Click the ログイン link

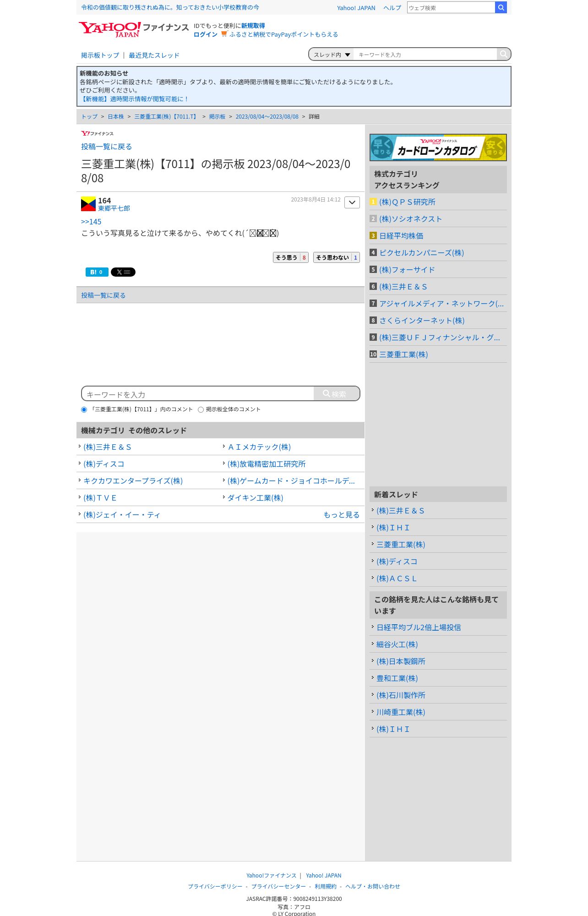(206, 34)
